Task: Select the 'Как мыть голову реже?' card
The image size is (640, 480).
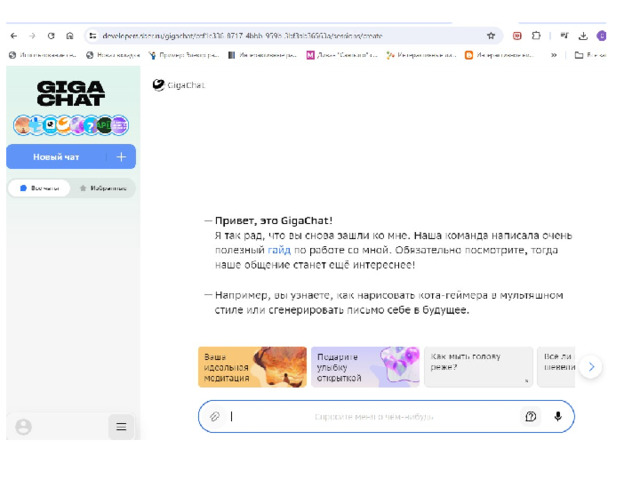Action: coord(478,367)
